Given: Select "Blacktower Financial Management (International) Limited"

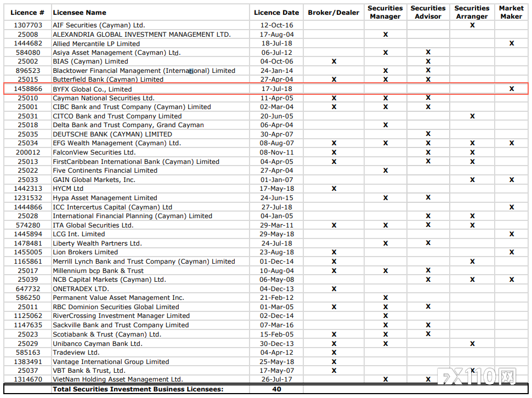Looking at the screenshot, I should tap(144, 71).
